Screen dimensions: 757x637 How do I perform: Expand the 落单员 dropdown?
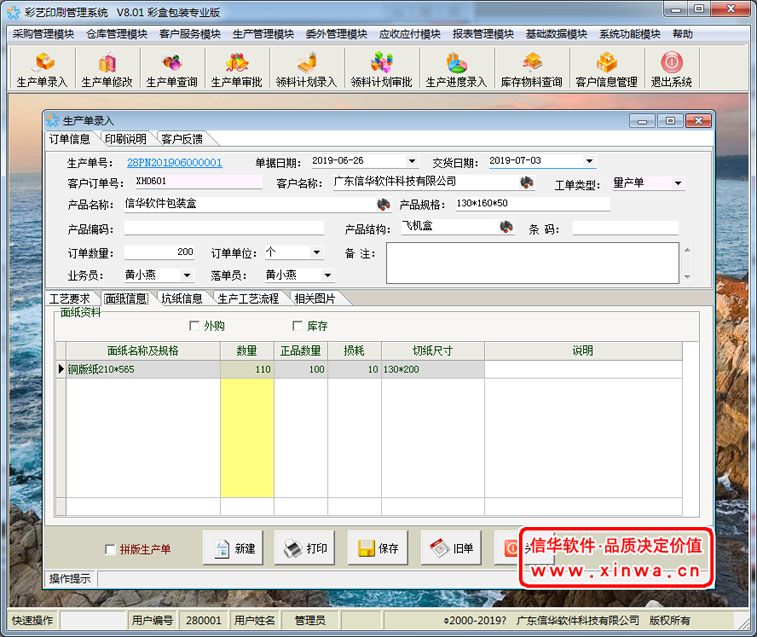328,275
